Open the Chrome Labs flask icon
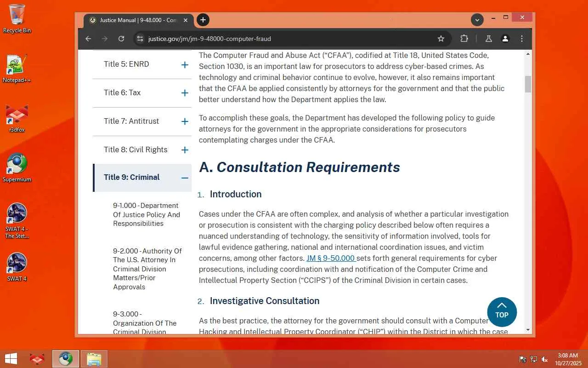Image resolution: width=588 pixels, height=368 pixels. [489, 39]
